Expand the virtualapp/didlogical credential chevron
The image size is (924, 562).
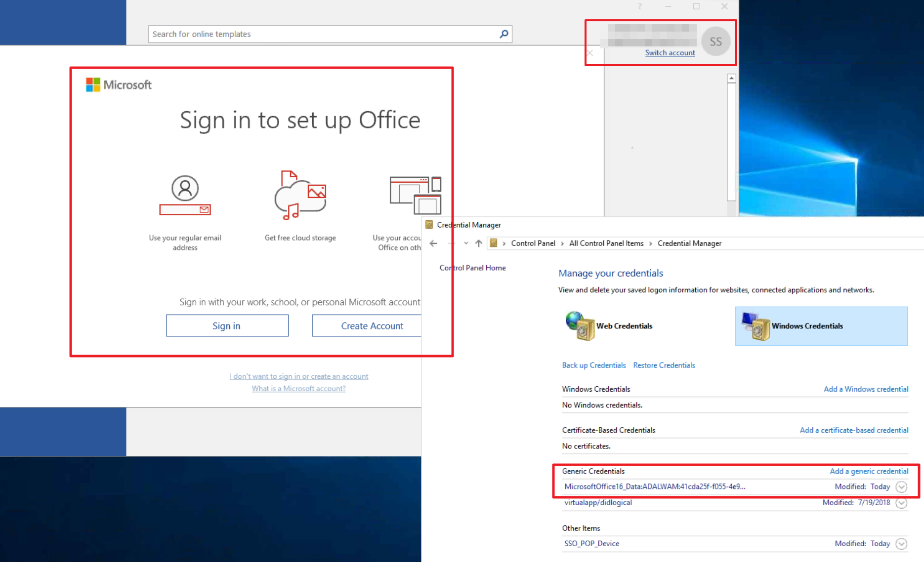(901, 503)
